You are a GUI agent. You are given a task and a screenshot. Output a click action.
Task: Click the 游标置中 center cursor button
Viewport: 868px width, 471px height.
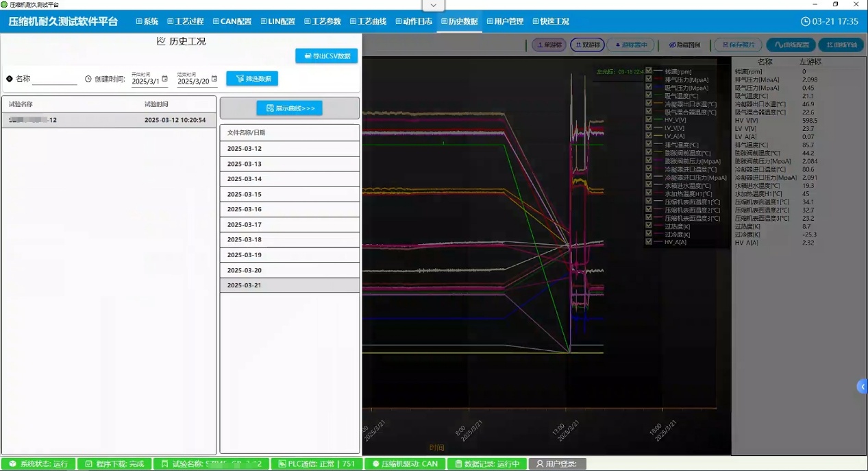(630, 45)
